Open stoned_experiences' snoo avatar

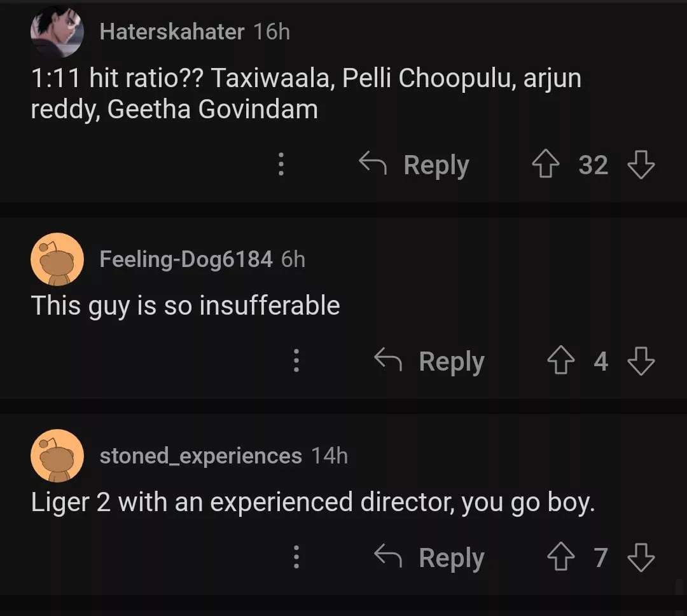click(57, 456)
